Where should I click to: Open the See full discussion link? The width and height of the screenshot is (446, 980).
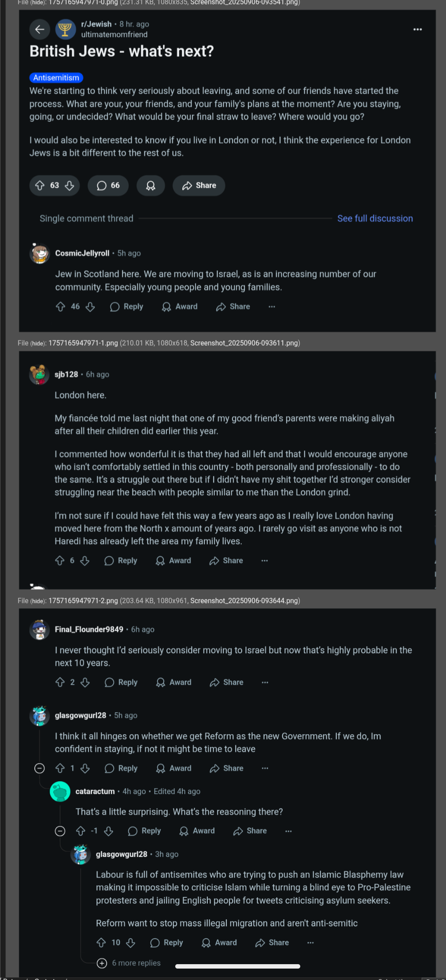(x=375, y=219)
